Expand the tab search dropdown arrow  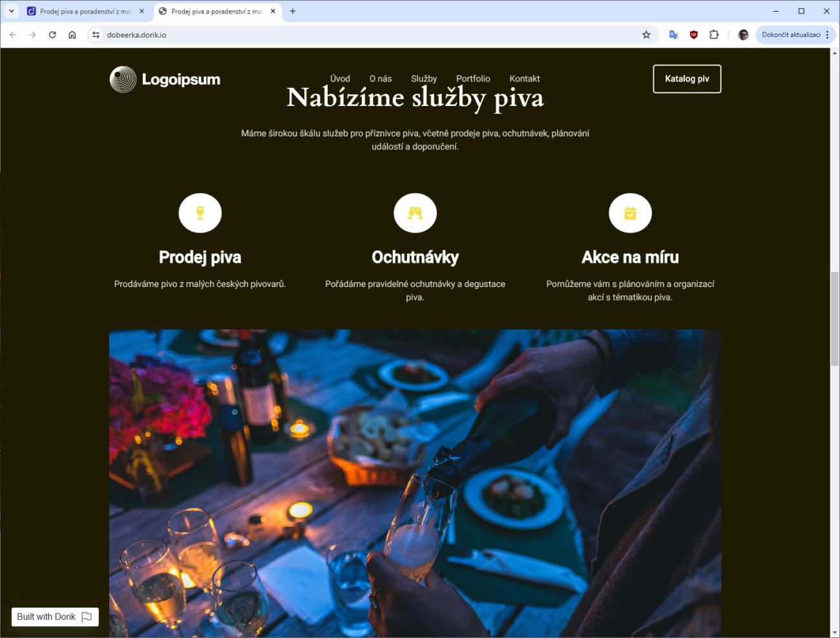[x=11, y=11]
